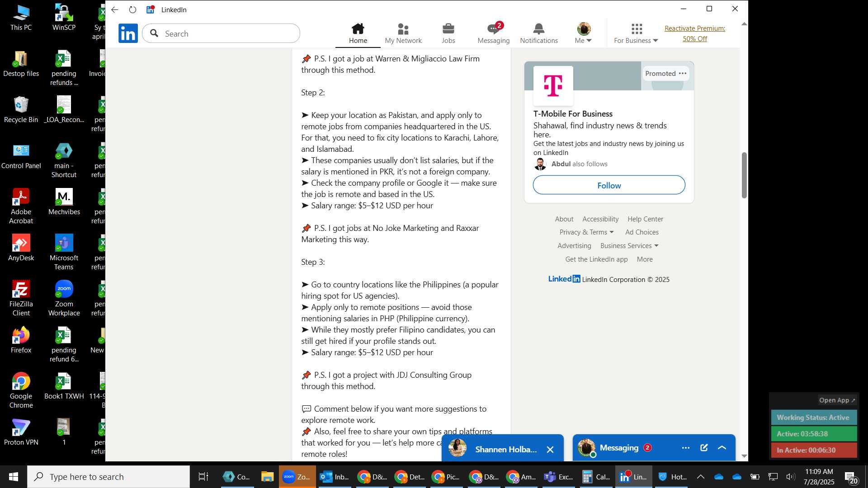The image size is (868, 488).
Task: Open the notification center icon
Action: pos(851,478)
